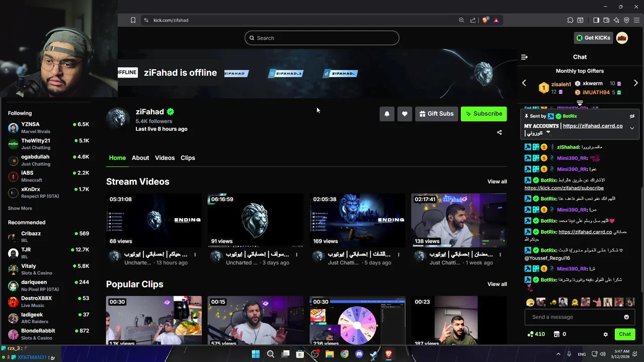Send message with Chat button

coord(625,334)
